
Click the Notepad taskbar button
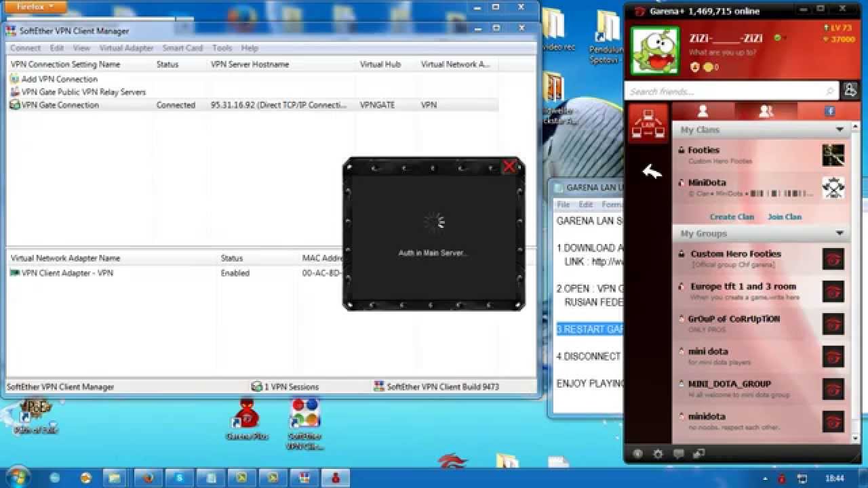click(210, 478)
